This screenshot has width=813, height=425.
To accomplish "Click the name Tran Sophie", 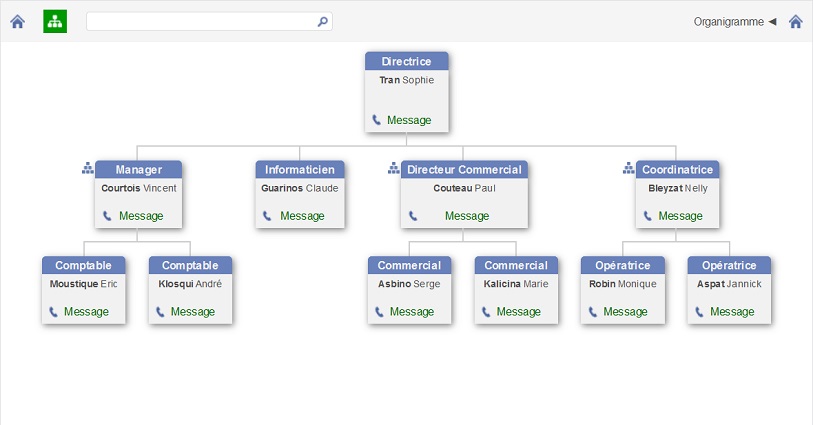I will 406,80.
